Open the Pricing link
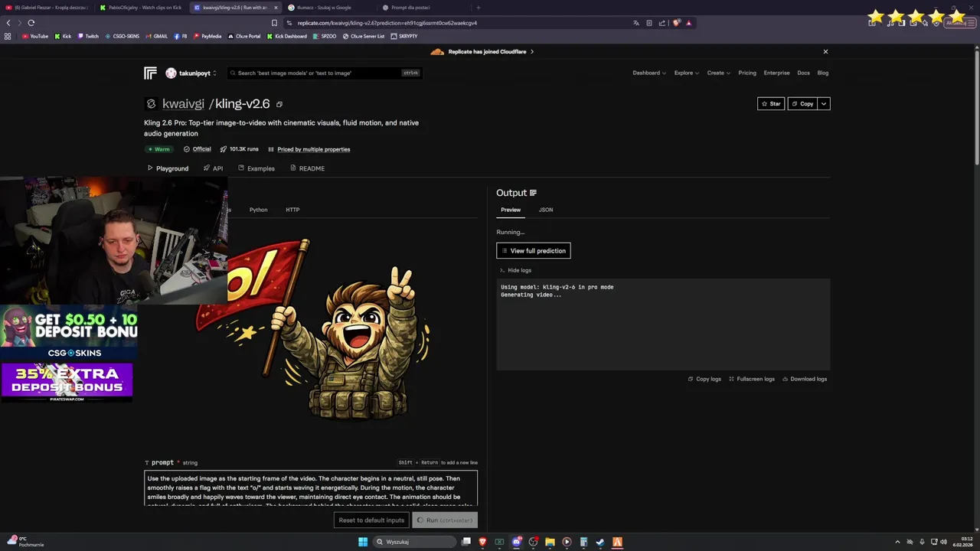This screenshot has height=551, width=980. point(747,73)
